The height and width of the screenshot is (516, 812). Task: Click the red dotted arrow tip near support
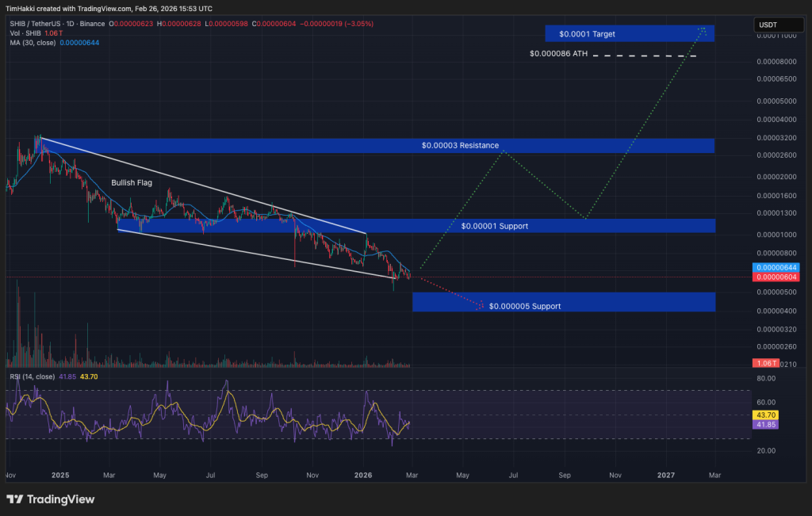(x=480, y=305)
